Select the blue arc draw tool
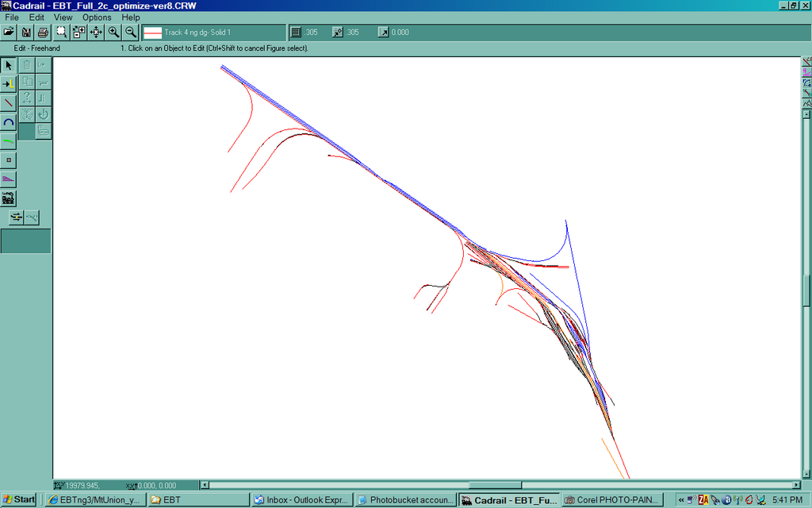Screen dimensions: 812x508 click(8, 122)
